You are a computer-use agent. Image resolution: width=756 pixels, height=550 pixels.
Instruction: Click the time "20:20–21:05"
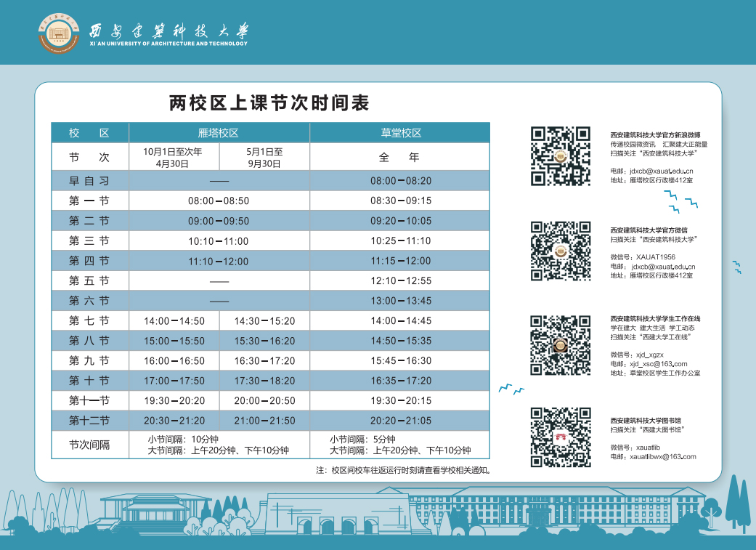click(x=401, y=421)
